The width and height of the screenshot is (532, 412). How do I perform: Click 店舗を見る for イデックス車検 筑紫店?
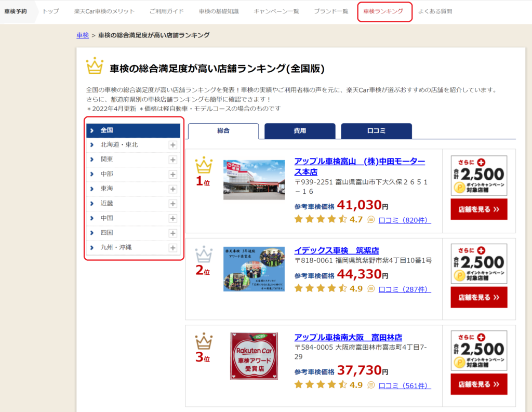478,297
